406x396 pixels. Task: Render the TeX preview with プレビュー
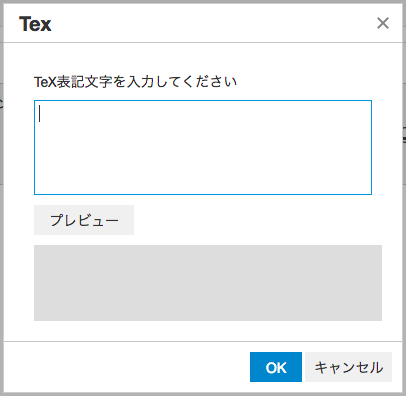pos(84,220)
